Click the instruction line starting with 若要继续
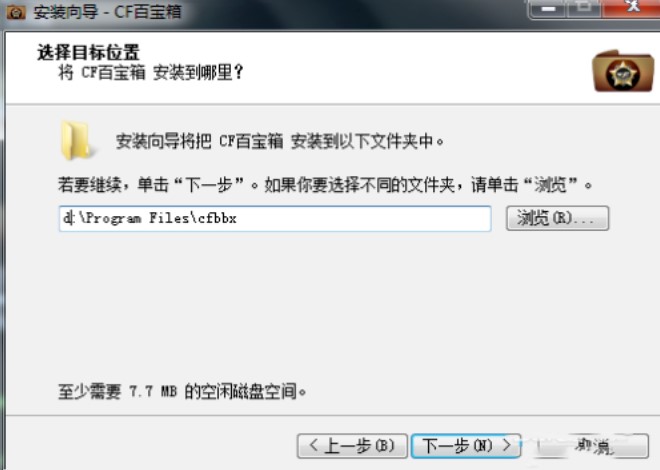Viewport: 660px width, 470px height. (325, 184)
